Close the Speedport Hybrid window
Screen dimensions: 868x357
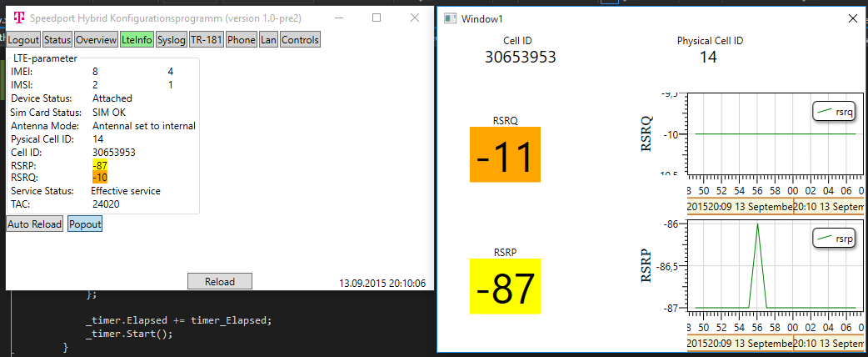(415, 18)
